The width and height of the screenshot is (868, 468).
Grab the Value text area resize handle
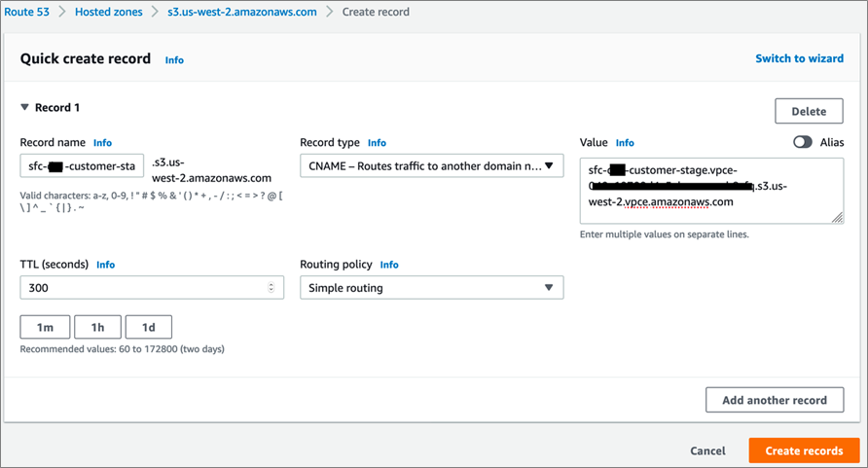(838, 218)
